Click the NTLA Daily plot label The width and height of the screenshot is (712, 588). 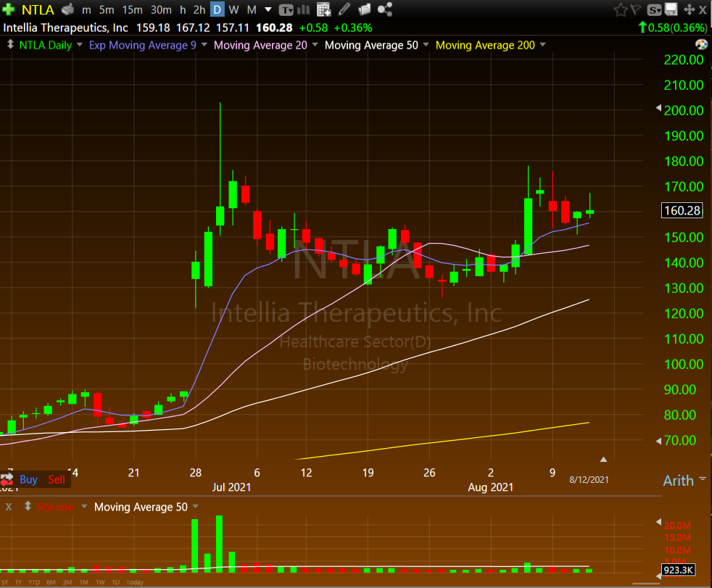point(46,45)
